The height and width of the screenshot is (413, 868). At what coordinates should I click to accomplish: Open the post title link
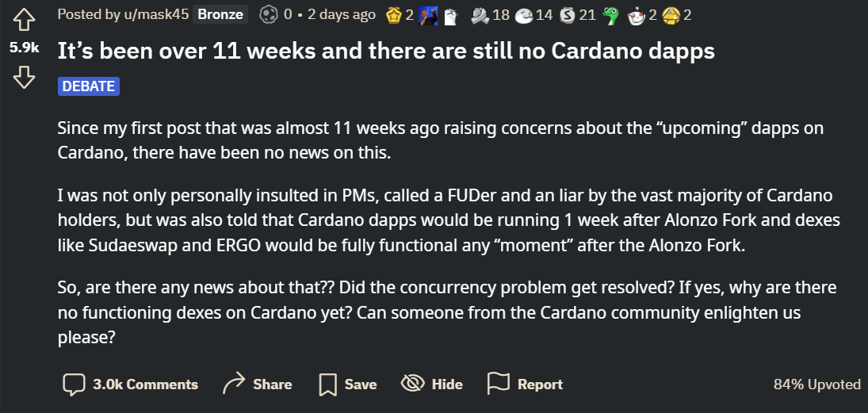386,51
